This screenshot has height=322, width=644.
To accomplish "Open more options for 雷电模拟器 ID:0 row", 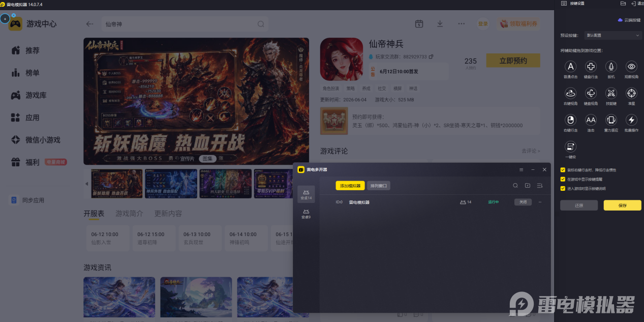I will [540, 202].
